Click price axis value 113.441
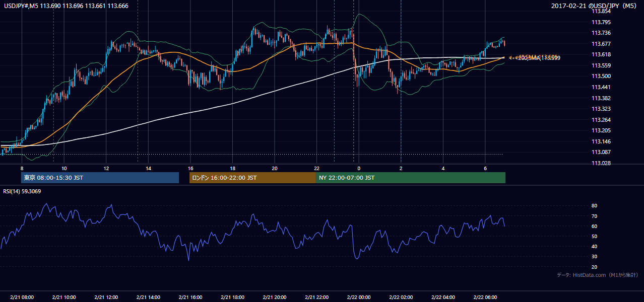Image resolution: width=644 pixels, height=302 pixels. tap(601, 87)
